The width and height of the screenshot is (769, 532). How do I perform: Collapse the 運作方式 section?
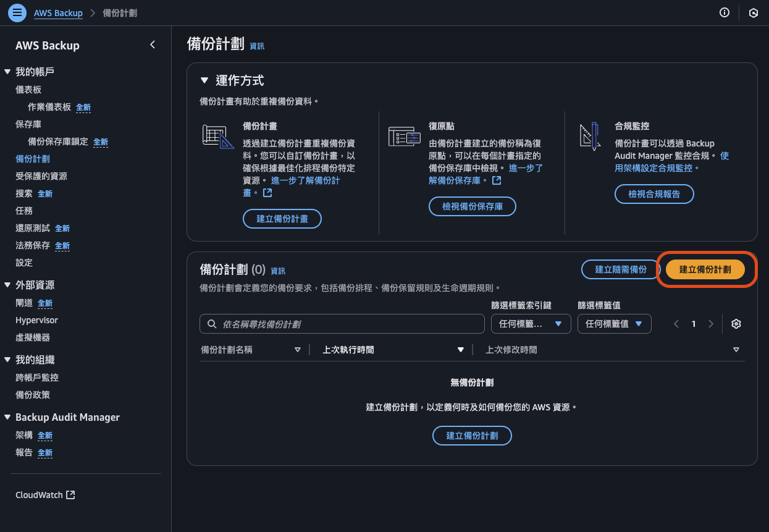tap(204, 80)
